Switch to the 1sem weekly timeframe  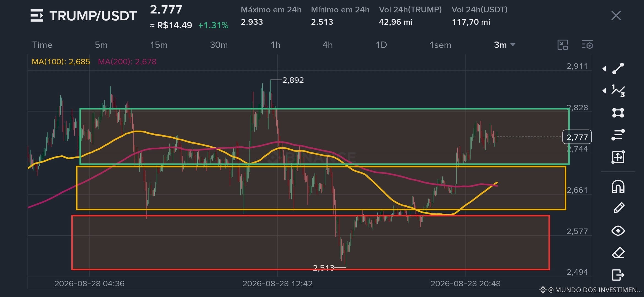(440, 45)
